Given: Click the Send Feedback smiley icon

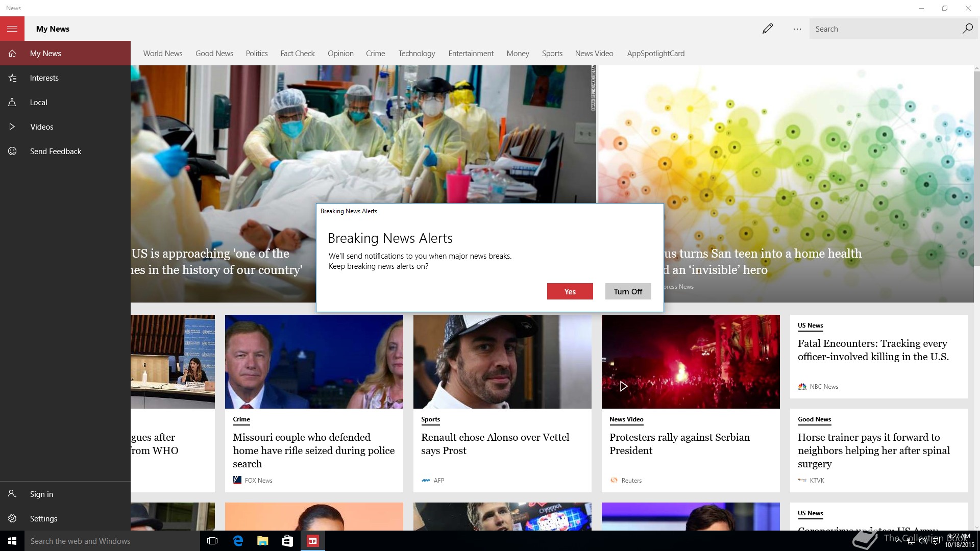Looking at the screenshot, I should (x=12, y=151).
